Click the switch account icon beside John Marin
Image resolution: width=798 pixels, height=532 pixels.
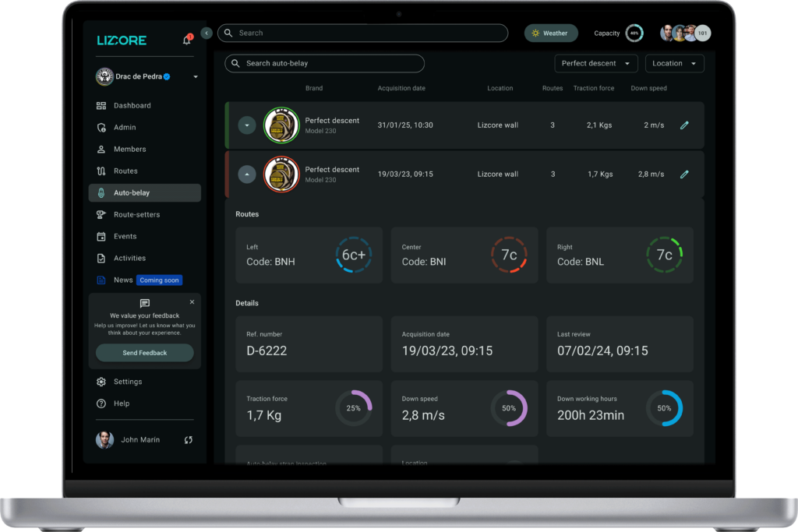(189, 440)
